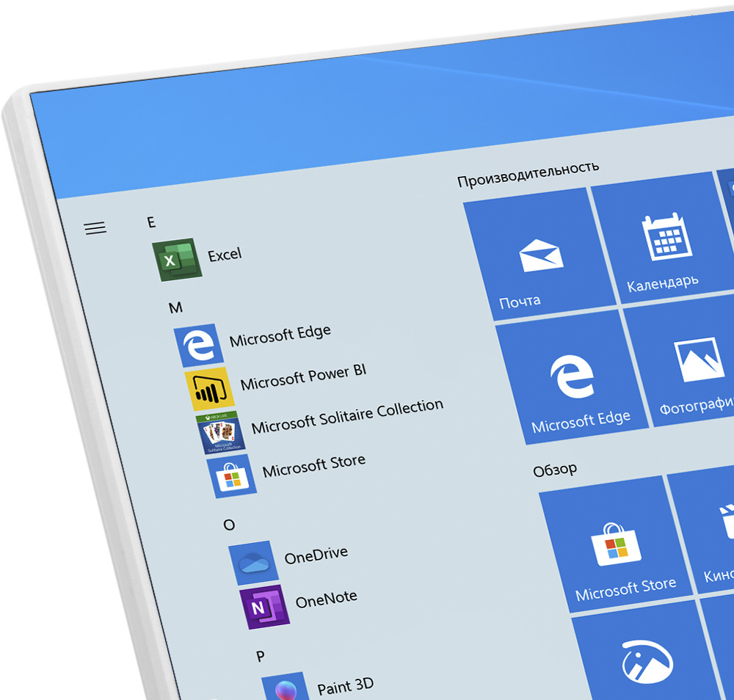Open the Кино tile with clapperboard

pyautogui.click(x=702, y=529)
